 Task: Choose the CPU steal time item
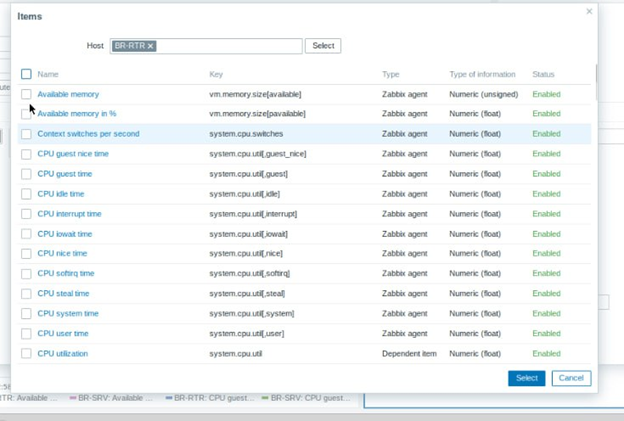[x=63, y=294]
